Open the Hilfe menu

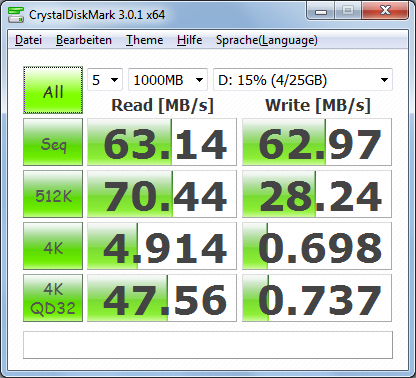point(189,40)
